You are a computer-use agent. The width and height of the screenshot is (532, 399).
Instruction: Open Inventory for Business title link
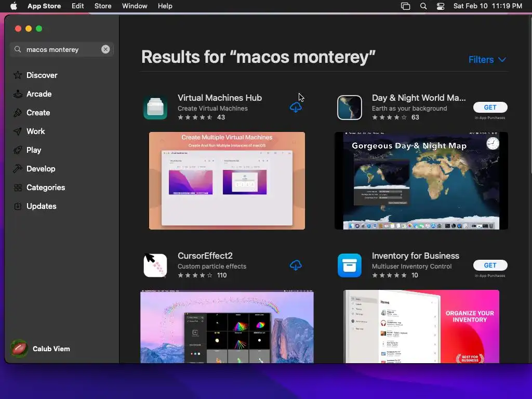[x=415, y=256]
